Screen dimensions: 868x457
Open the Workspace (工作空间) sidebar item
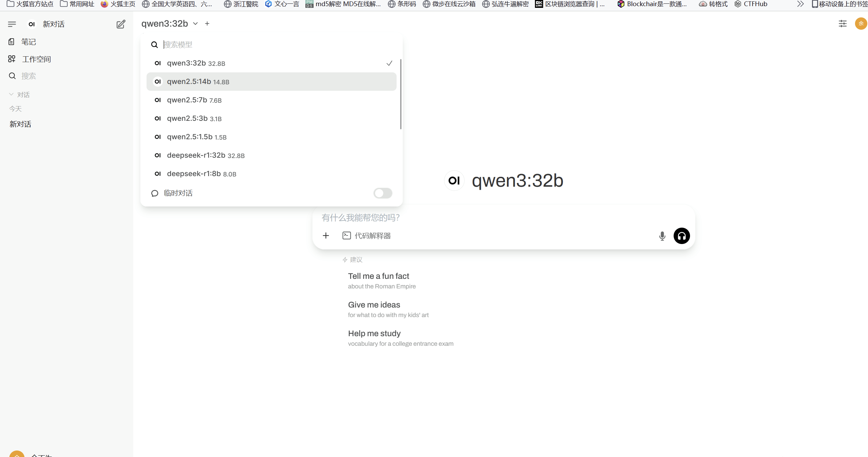(36, 59)
